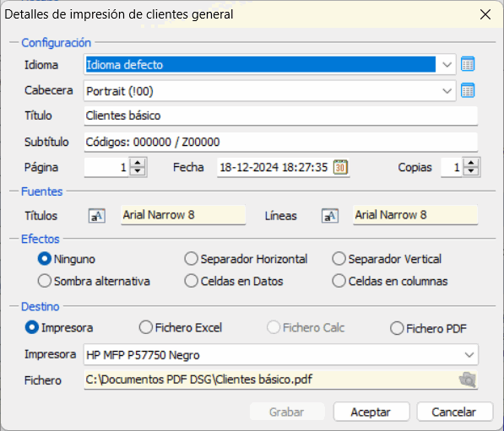
Task: Click the Grabar button
Action: (287, 412)
